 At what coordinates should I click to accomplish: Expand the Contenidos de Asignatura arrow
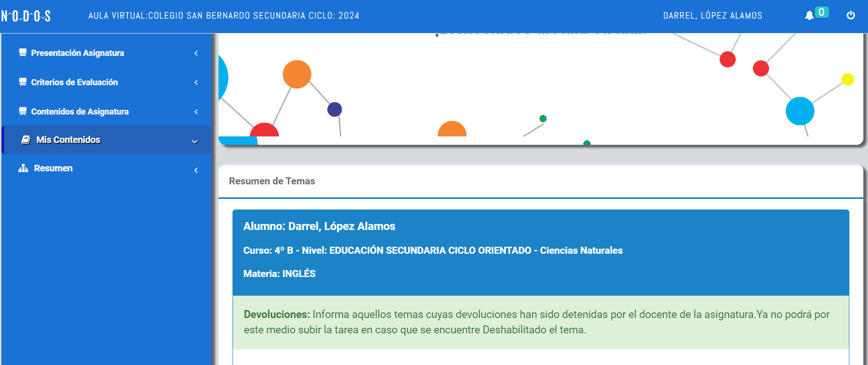coord(196,112)
